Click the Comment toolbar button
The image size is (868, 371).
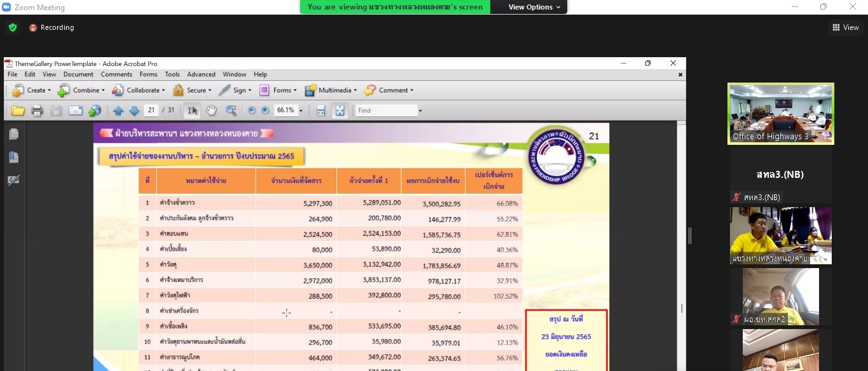pos(389,90)
